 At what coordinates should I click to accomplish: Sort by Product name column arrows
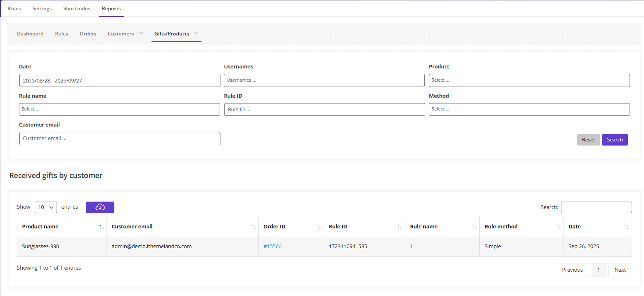tap(101, 227)
